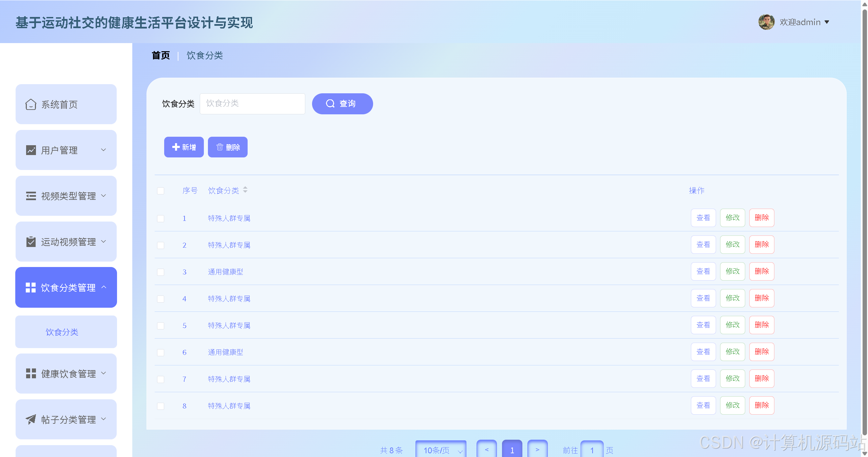The width and height of the screenshot is (868, 457).
Task: Click 通用健康型 text in row 3
Action: (x=226, y=272)
